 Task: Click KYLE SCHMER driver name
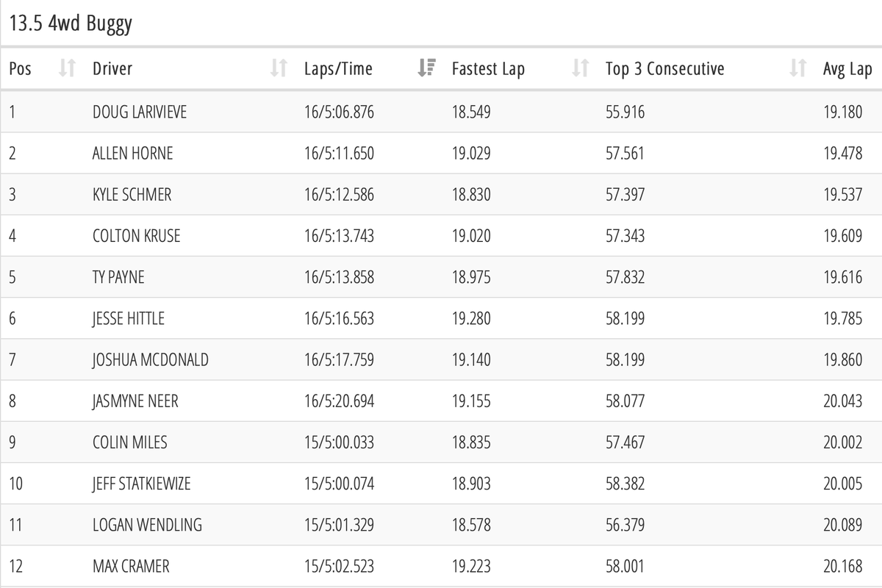pos(132,195)
